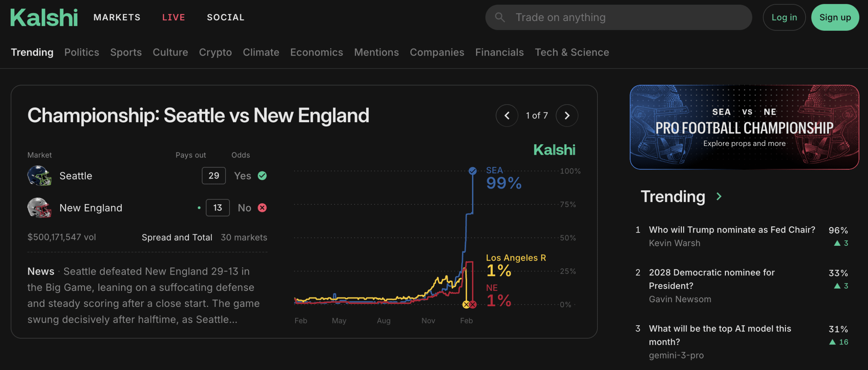Open the Pro Football Championship banner
Screen dimensions: 868x370
tap(744, 127)
